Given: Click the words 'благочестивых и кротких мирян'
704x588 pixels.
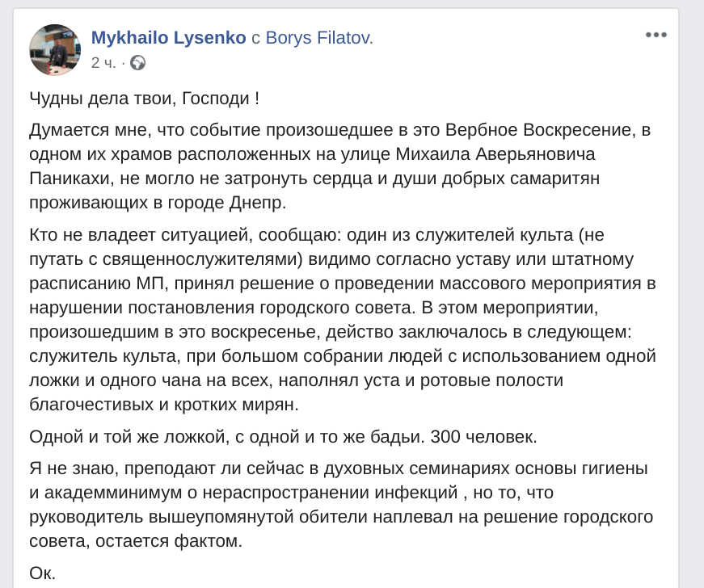Looking at the screenshot, I should [162, 404].
